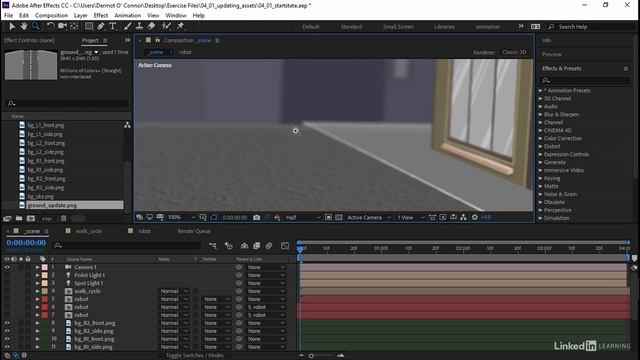The image size is (640, 360).
Task: Choose Standard workspace
Action: point(351,27)
